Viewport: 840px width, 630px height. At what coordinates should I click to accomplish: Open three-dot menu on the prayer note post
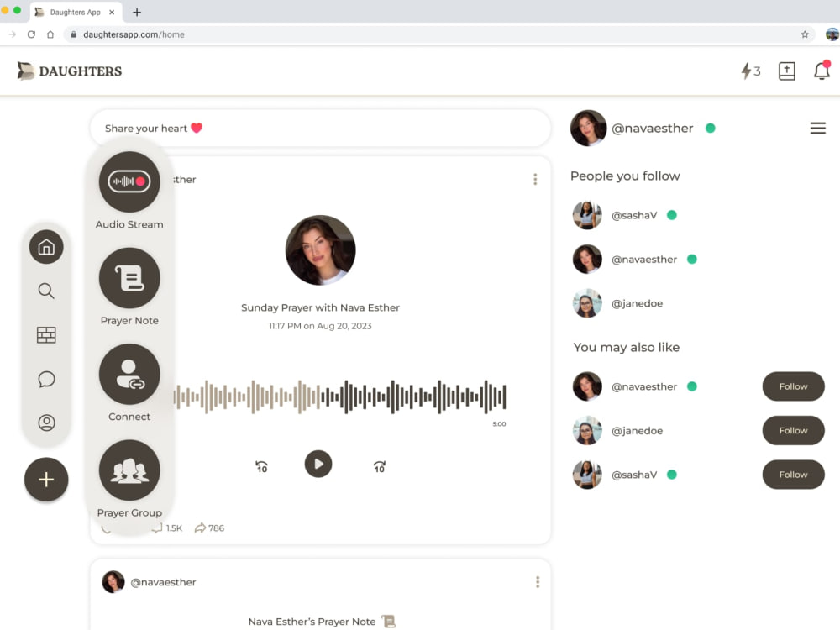click(538, 582)
